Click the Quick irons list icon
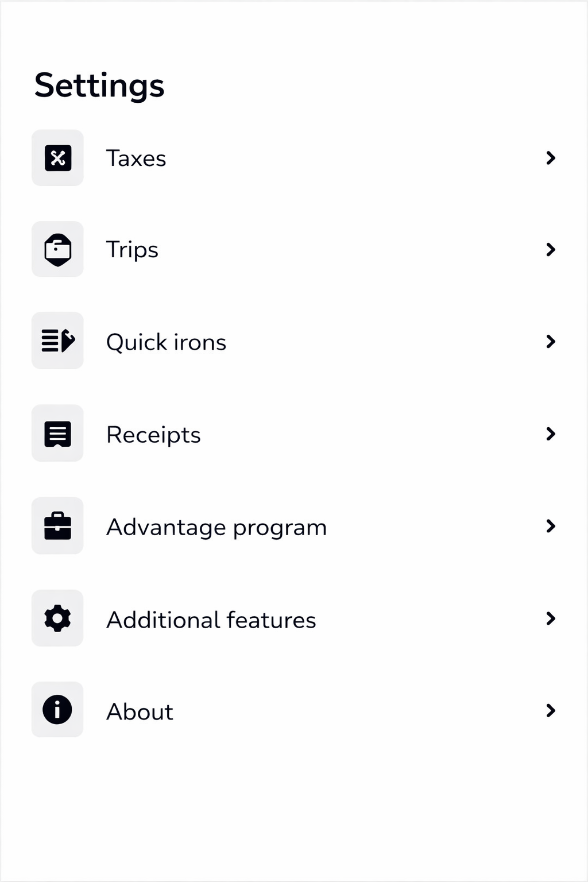The width and height of the screenshot is (588, 882). 57,341
